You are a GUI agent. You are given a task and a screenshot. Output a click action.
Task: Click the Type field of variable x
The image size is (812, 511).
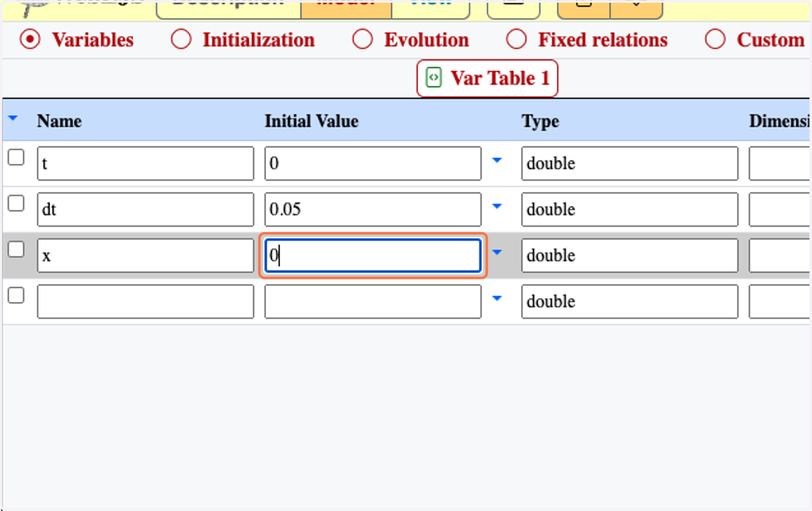click(630, 256)
